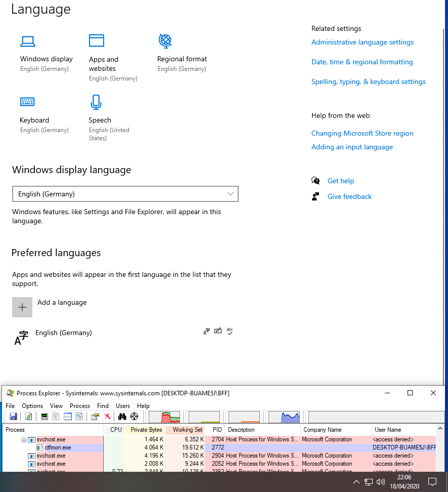Open Windows display language dropdown
This screenshot has height=492, width=448.
[x=125, y=194]
